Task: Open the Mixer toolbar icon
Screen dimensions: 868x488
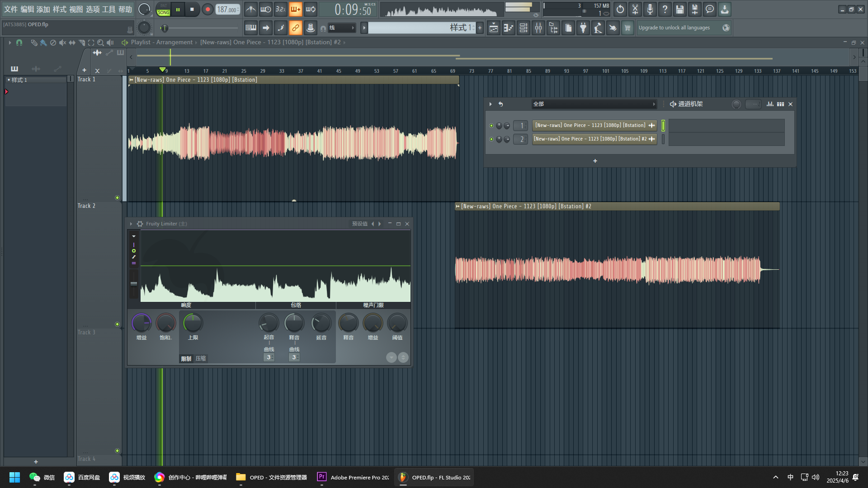Action: click(x=538, y=28)
